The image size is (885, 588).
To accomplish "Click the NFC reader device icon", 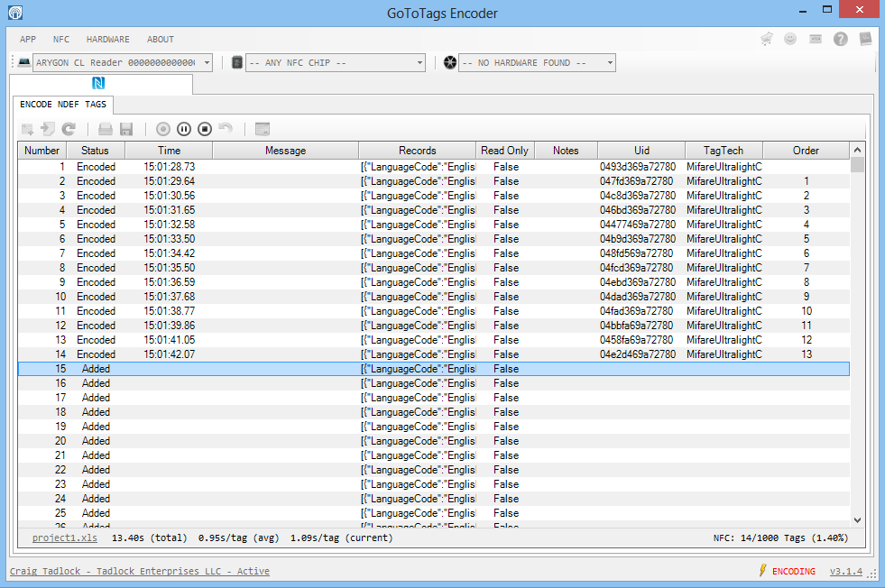I will pyautogui.click(x=24, y=62).
